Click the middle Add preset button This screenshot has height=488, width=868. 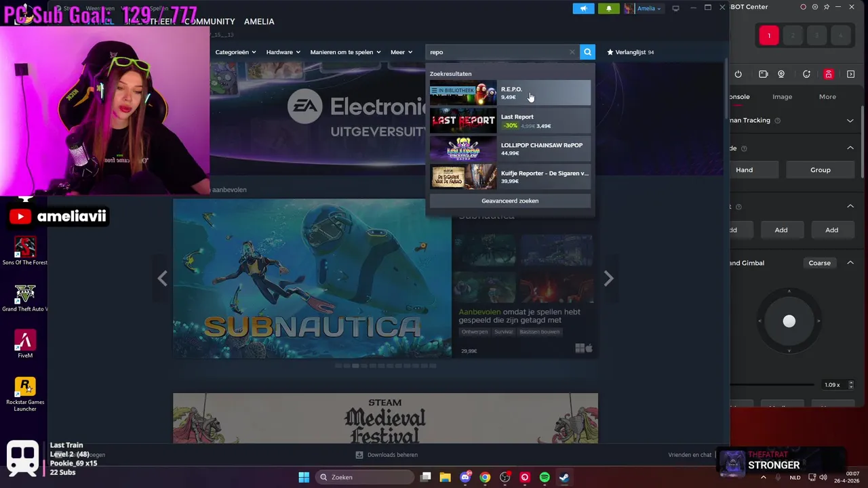[781, 230]
